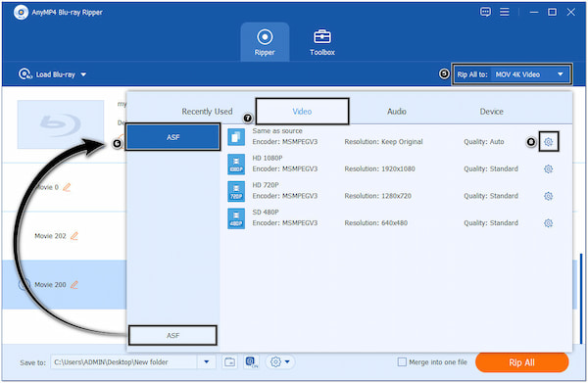Select the HD 720P profile icon
This screenshot has width=588, height=383.
[236, 191]
